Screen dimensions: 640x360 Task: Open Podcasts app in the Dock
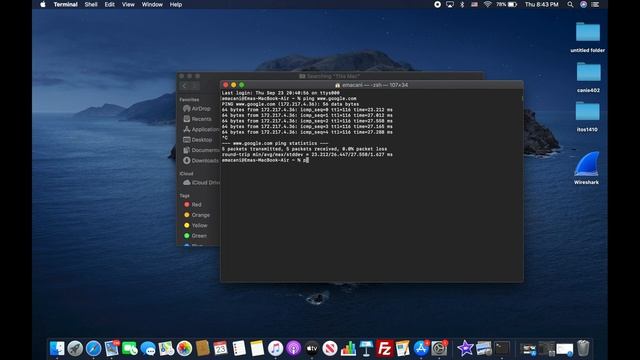click(293, 348)
